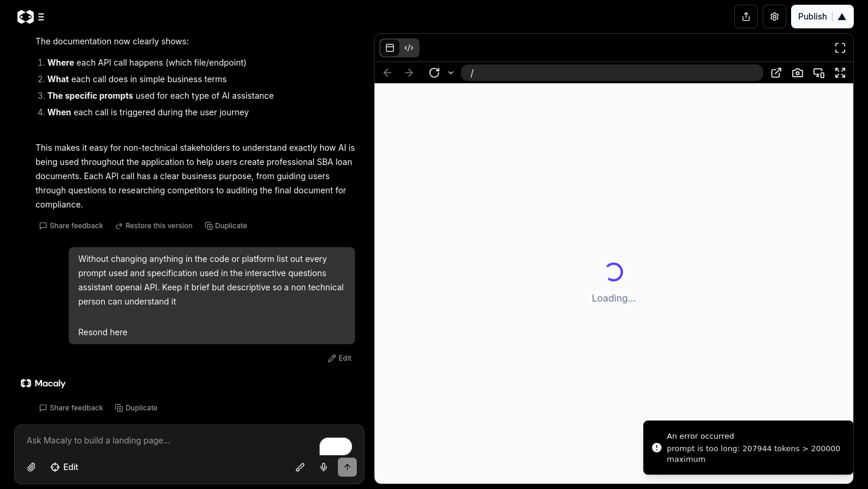The image size is (868, 489).
Task: Edit the last user message
Action: click(340, 358)
